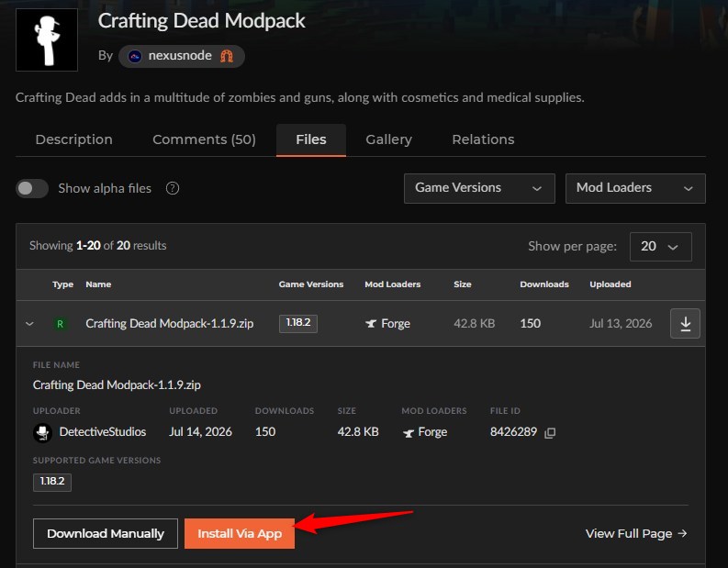The height and width of the screenshot is (568, 728).
Task: Click the 1.18.2 version tag in the file row
Action: (x=298, y=323)
